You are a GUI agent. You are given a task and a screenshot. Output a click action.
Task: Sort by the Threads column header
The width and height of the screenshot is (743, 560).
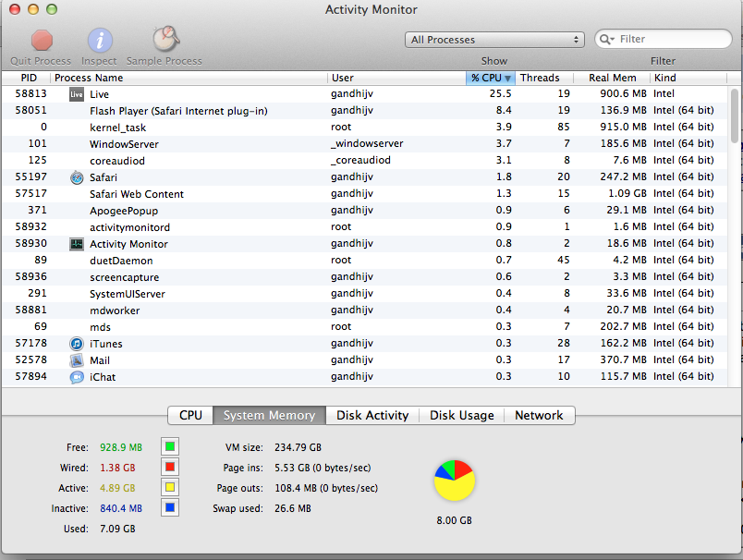point(544,78)
